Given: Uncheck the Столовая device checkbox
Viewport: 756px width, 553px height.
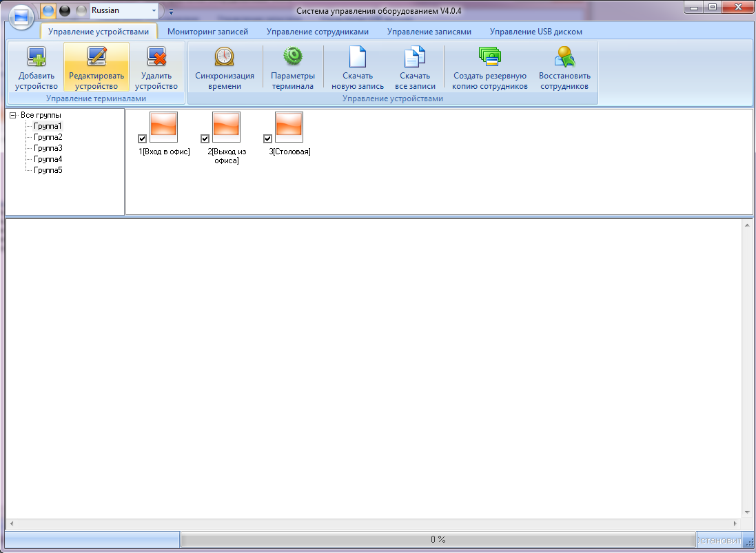Looking at the screenshot, I should (x=267, y=138).
